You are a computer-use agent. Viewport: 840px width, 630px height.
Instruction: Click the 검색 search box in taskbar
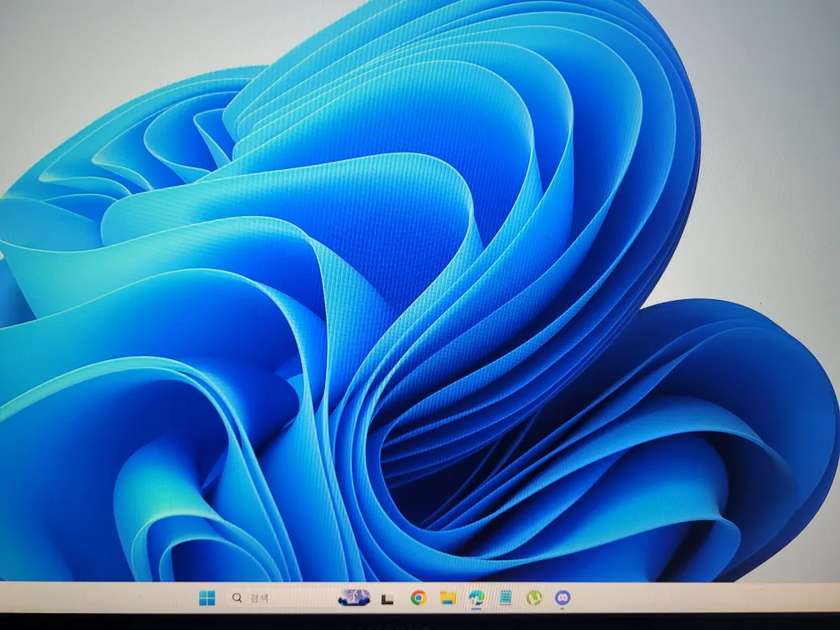(x=301, y=597)
